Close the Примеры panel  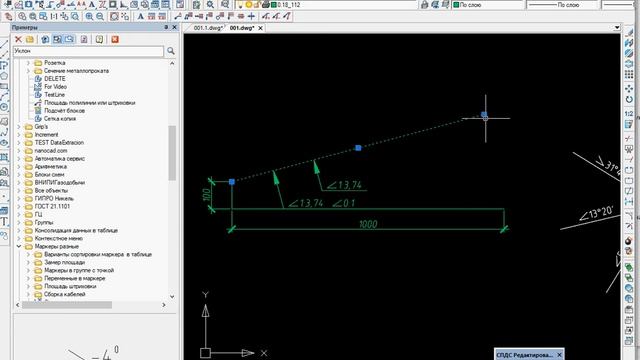click(175, 27)
